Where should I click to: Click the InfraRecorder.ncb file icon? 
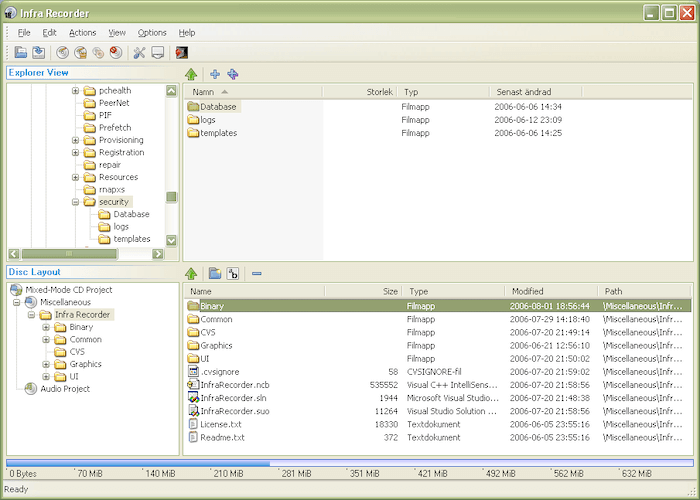click(x=193, y=384)
